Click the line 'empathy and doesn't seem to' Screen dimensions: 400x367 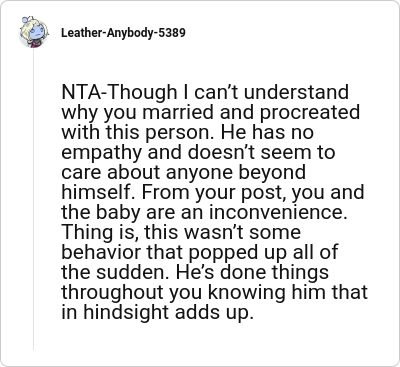point(198,152)
